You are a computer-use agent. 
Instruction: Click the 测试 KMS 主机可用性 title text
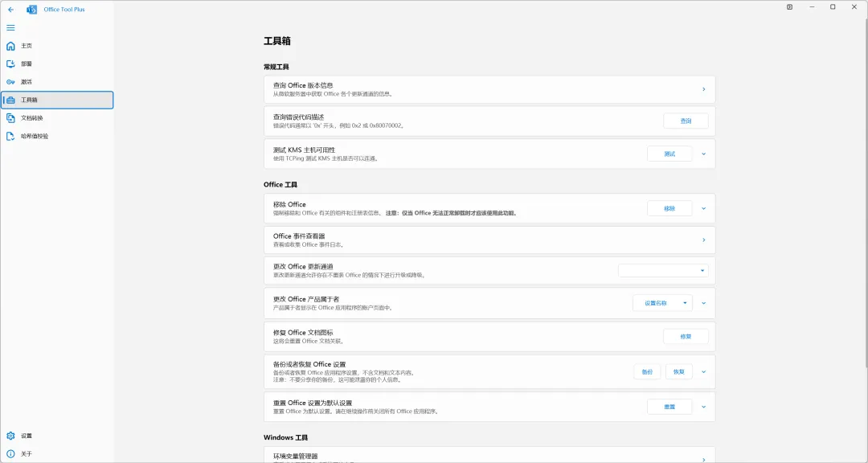coord(304,150)
